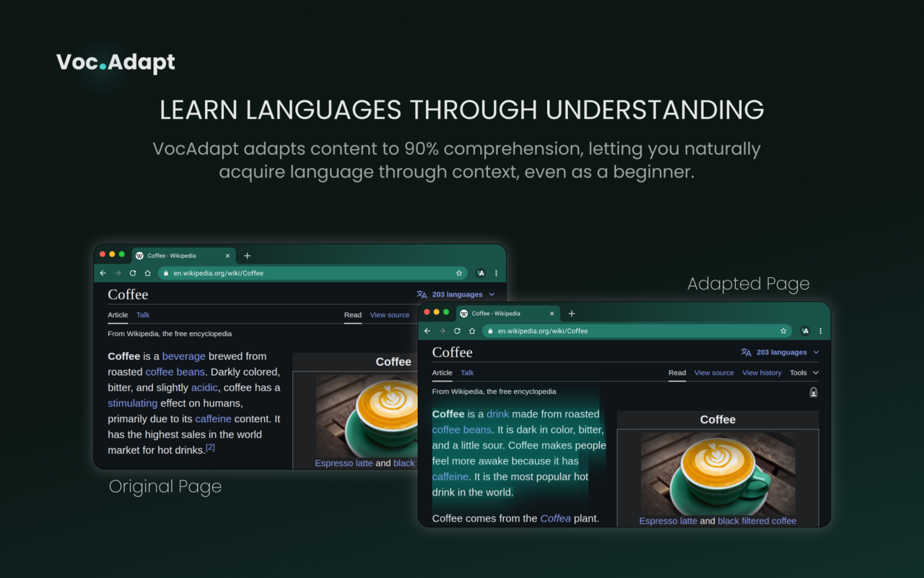This screenshot has height=578, width=924.
Task: Click the VocAdapt extension icon in the adapted browser toolbar
Action: click(805, 330)
